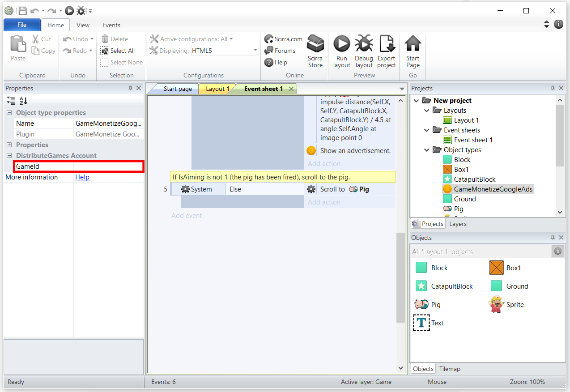The height and width of the screenshot is (392, 570).
Task: Expand the Properties section
Action: click(x=9, y=145)
